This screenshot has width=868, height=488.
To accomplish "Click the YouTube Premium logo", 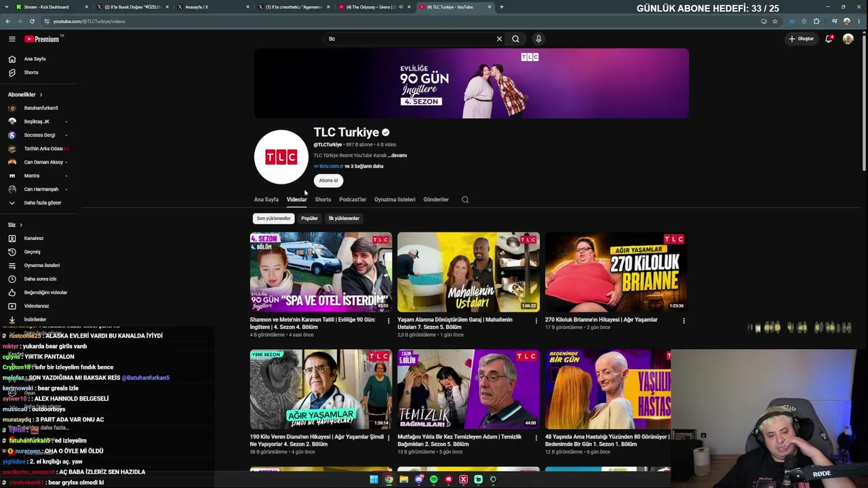I will coord(43,39).
